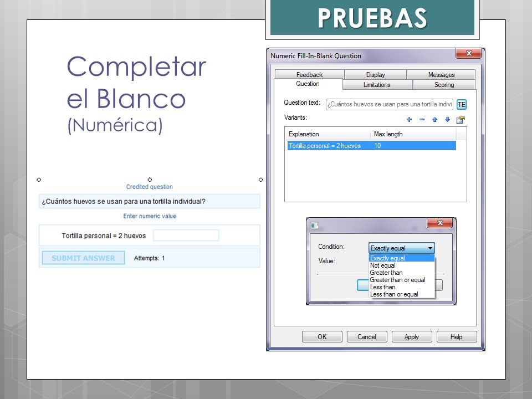This screenshot has width=532, height=399.
Task: Open the Scoring tab
Action: pos(444,85)
